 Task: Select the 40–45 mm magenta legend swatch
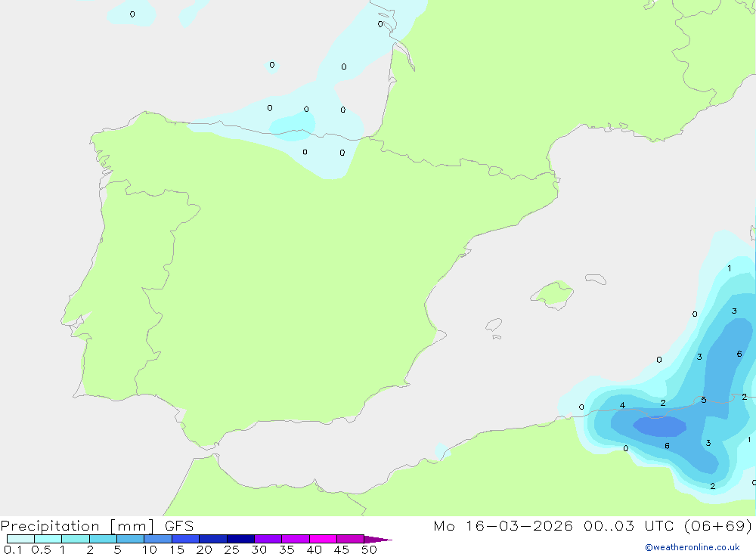tap(323, 539)
